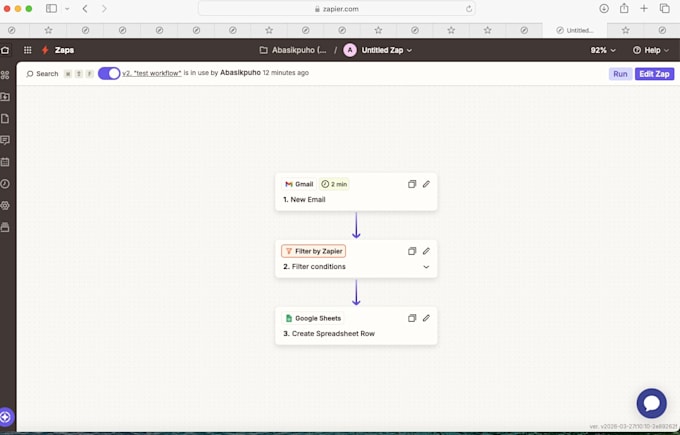680x435 pixels.
Task: Click the Gmail app badge
Action: pyautogui.click(x=299, y=184)
